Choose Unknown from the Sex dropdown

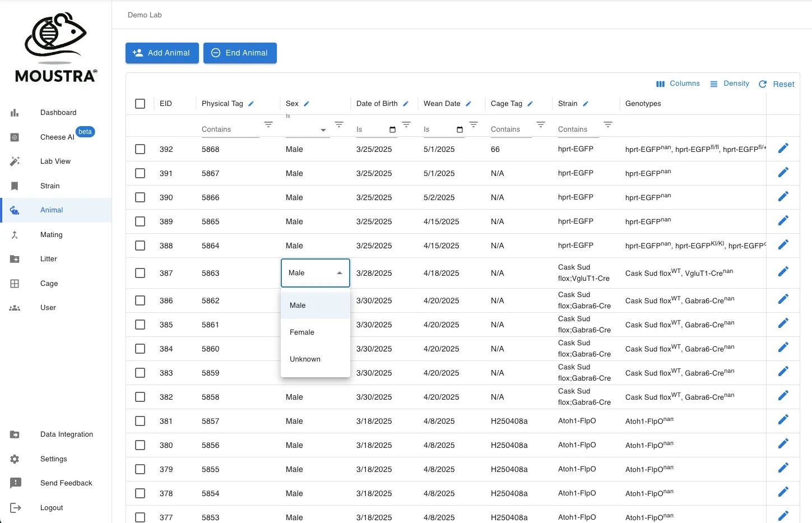click(305, 359)
